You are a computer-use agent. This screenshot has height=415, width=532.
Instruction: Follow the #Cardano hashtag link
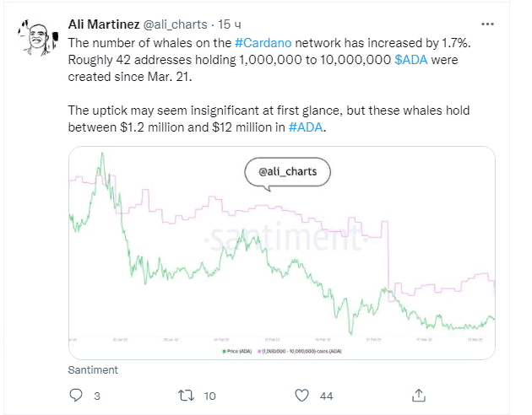point(263,42)
